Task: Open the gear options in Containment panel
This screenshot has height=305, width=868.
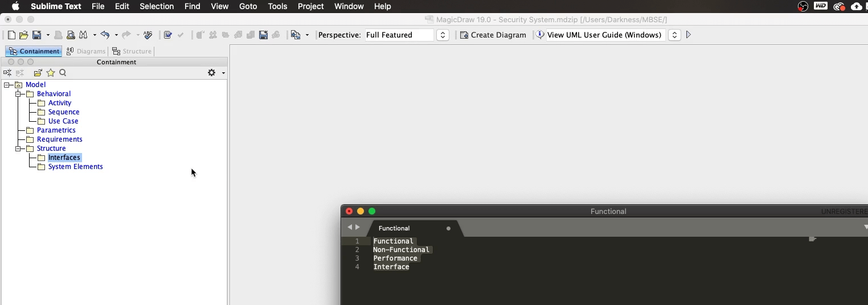Action: click(212, 73)
